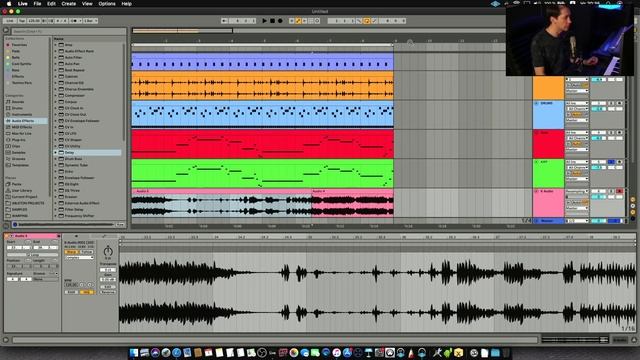
Task: Open Music app from the Dock
Action: tap(336, 353)
